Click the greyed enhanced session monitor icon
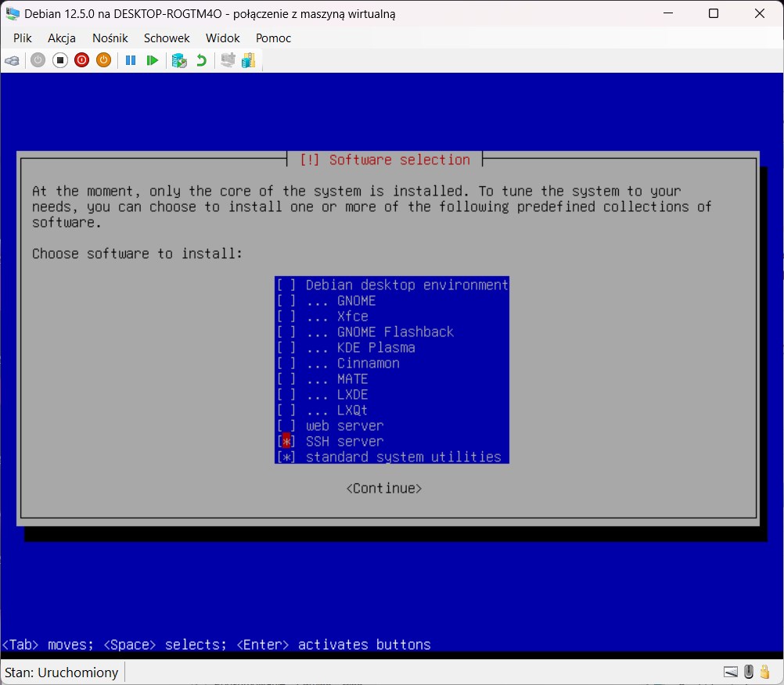This screenshot has height=685, width=784. point(228,60)
